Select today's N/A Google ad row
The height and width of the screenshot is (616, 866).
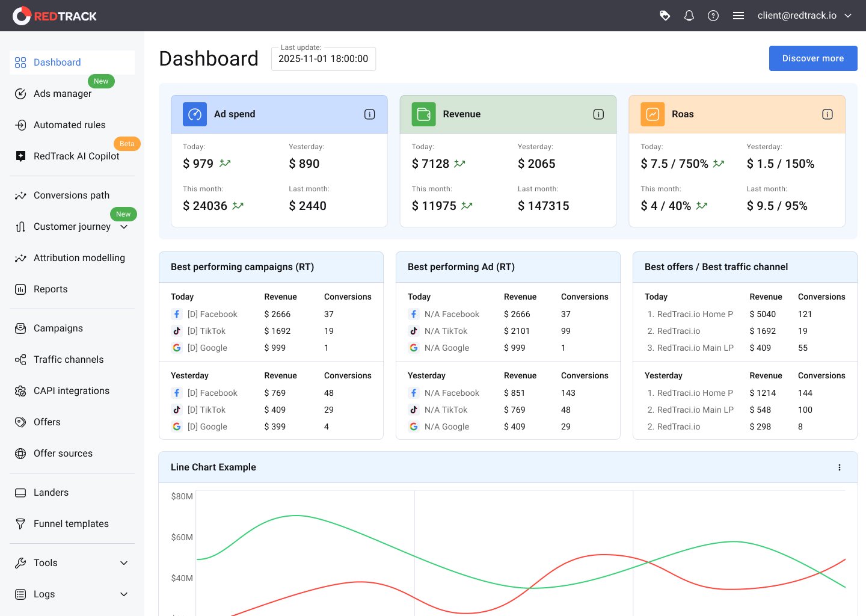(x=508, y=348)
